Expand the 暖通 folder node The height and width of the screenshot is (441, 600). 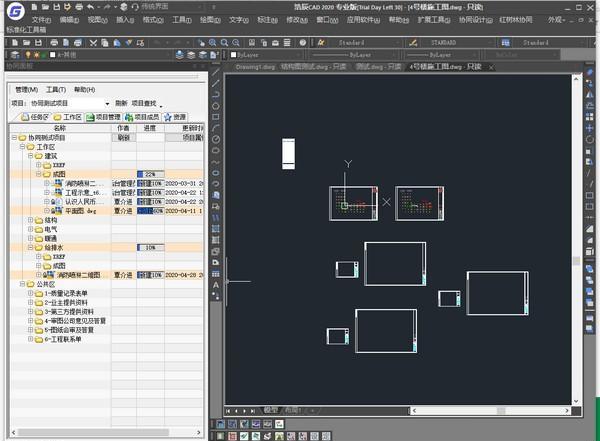tap(30, 238)
